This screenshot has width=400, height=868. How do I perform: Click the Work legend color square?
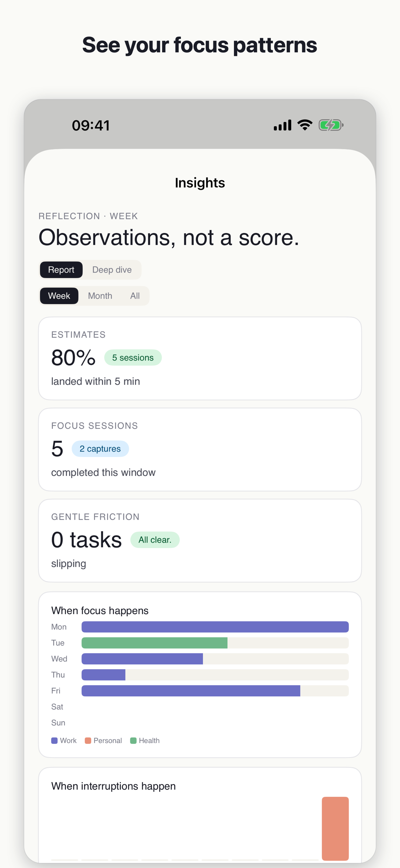[54, 740]
